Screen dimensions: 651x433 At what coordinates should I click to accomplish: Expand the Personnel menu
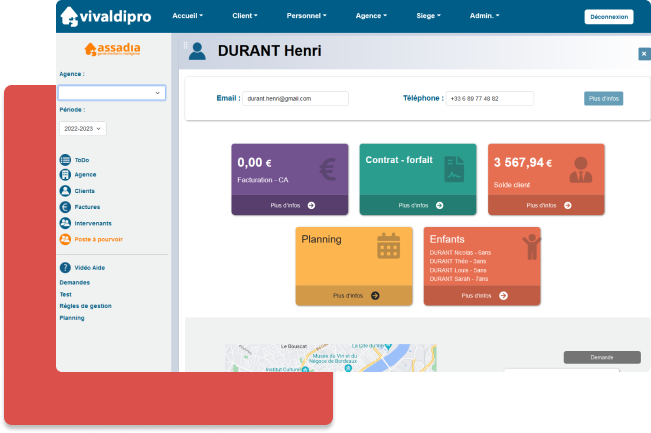[x=306, y=16]
